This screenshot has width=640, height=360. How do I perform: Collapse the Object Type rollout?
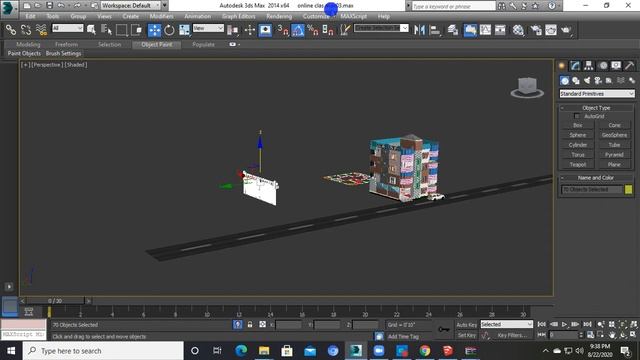[x=596, y=108]
